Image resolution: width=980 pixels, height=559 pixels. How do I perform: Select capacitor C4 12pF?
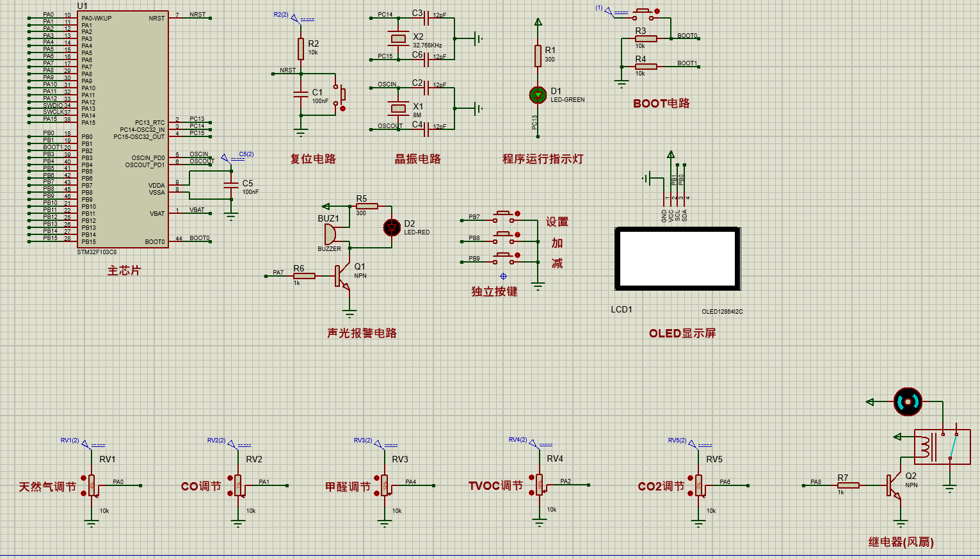pos(427,129)
